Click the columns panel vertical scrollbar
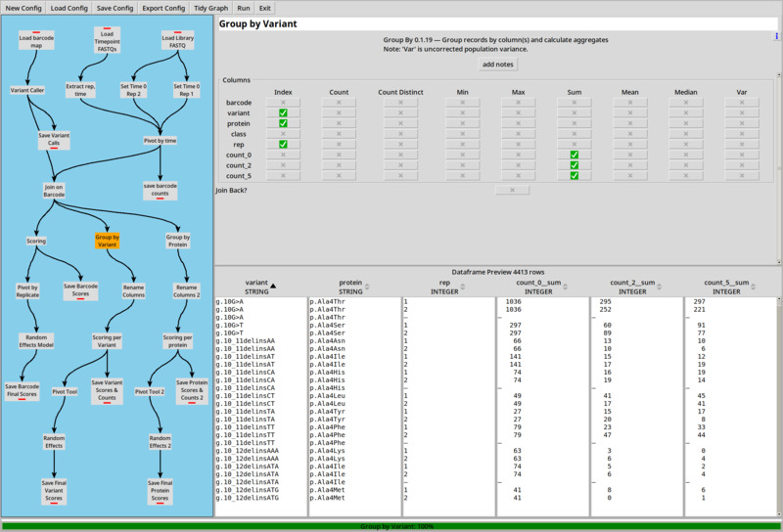 (x=778, y=168)
